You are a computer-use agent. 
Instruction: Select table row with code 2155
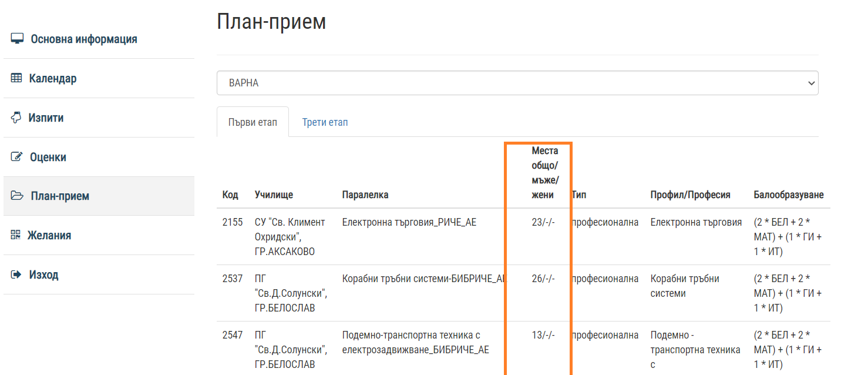point(233,222)
